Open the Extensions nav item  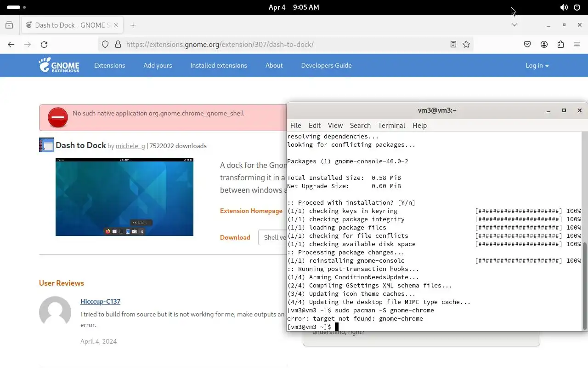[x=109, y=65]
